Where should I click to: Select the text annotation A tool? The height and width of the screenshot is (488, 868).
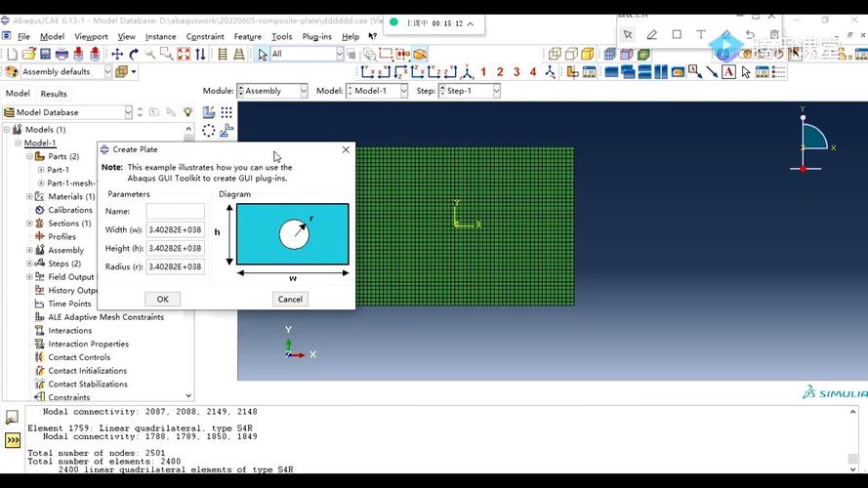point(728,72)
